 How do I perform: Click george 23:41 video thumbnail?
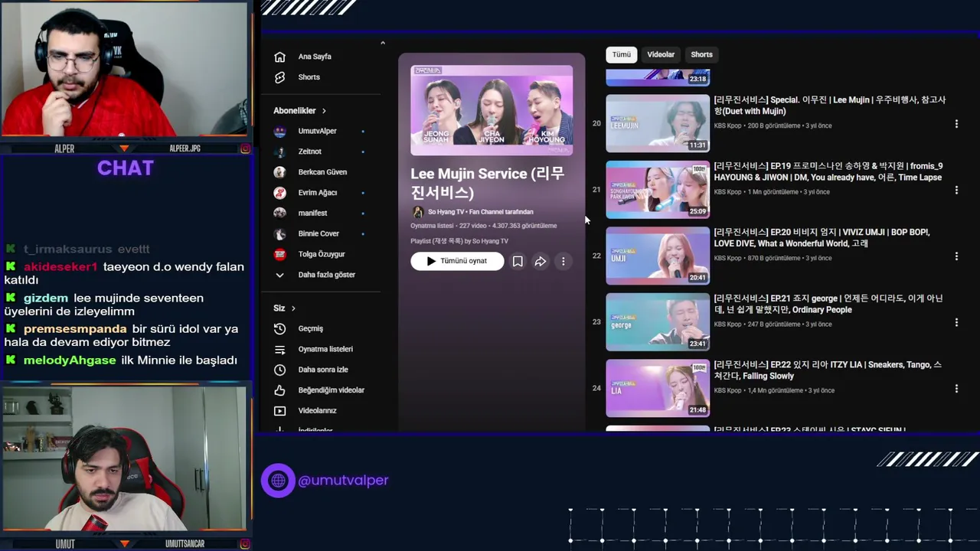658,322
